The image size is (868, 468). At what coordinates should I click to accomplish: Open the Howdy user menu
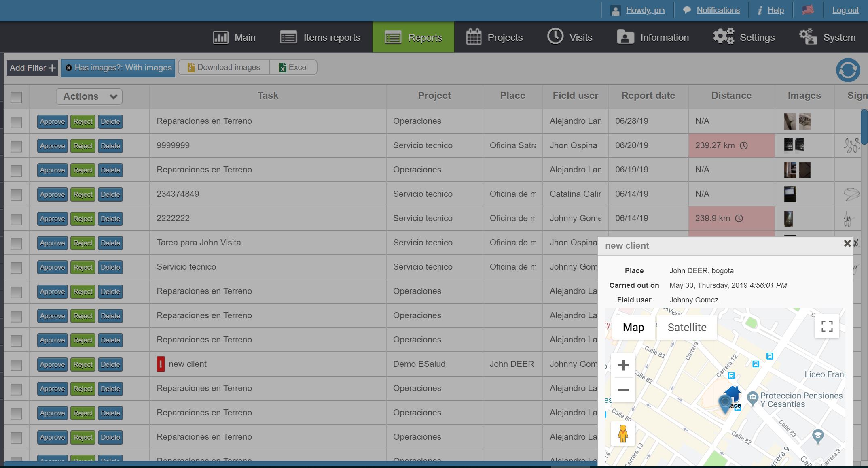[x=645, y=10]
